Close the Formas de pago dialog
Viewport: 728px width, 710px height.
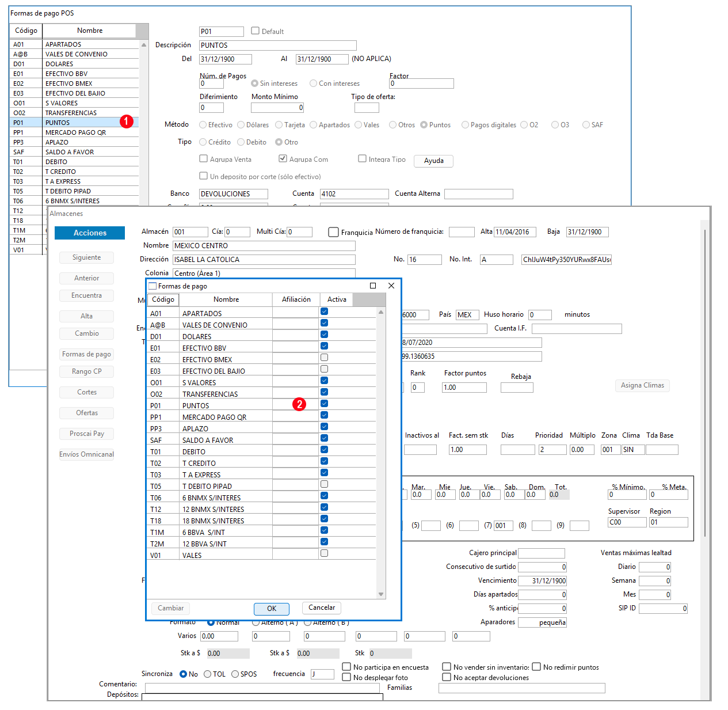tap(391, 286)
